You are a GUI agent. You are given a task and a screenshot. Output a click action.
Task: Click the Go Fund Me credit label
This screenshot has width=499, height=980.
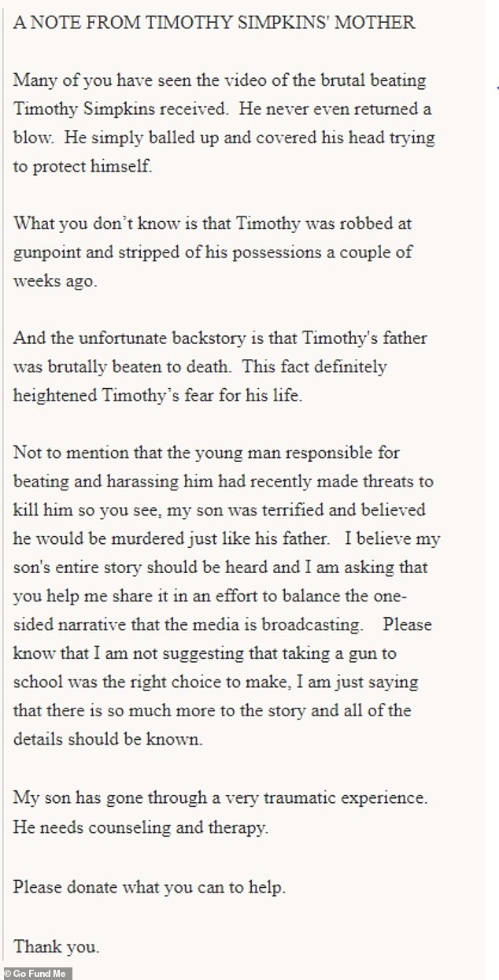(37, 973)
